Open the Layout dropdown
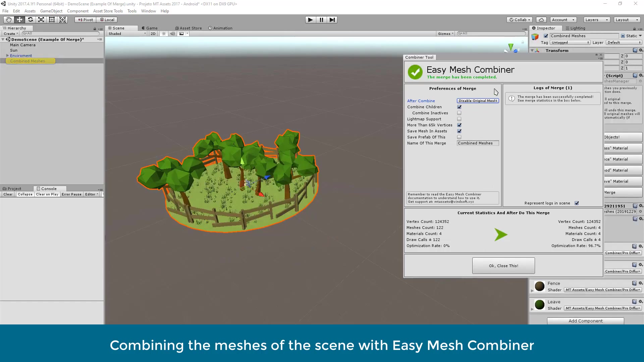Viewport: 644px width, 362px height. click(627, 20)
